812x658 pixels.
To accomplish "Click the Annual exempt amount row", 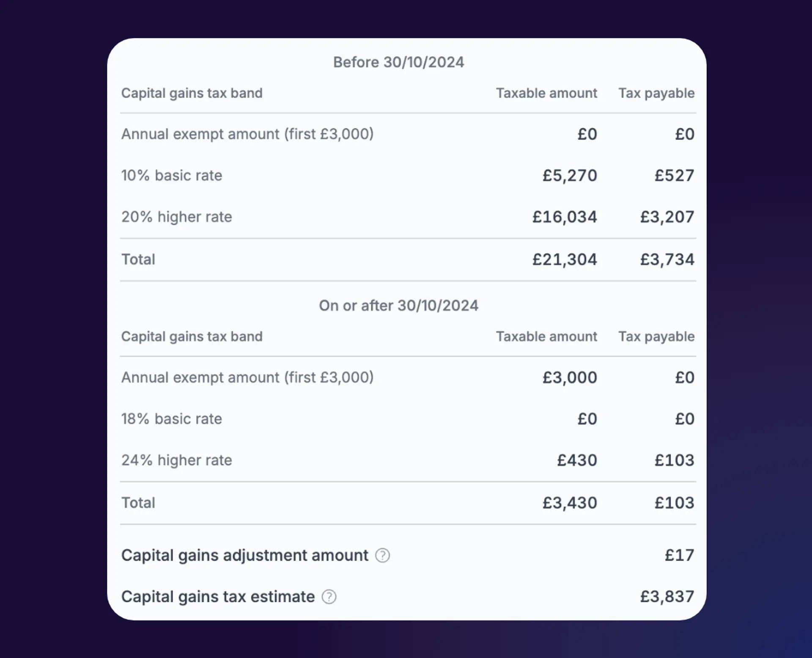I will coord(247,134).
